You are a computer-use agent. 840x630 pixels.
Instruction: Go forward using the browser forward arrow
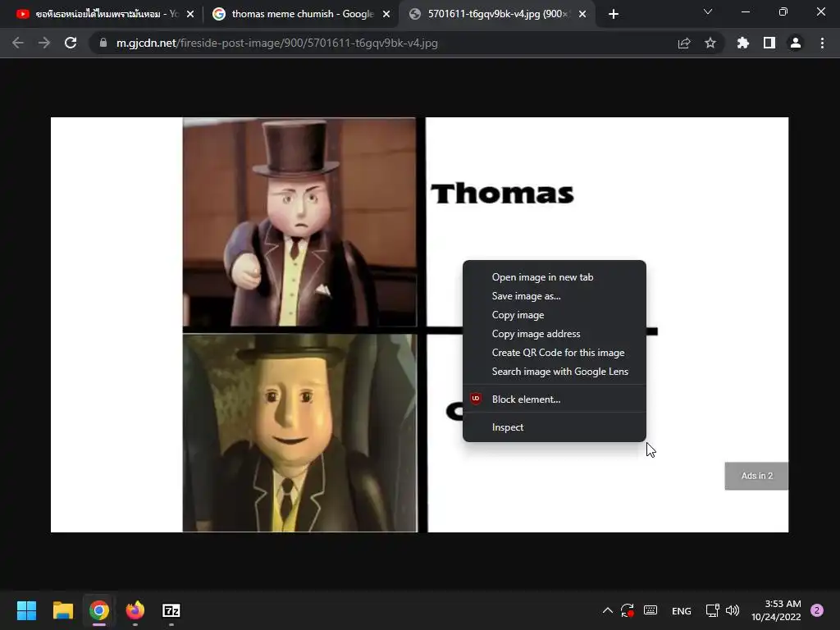pyautogui.click(x=44, y=43)
